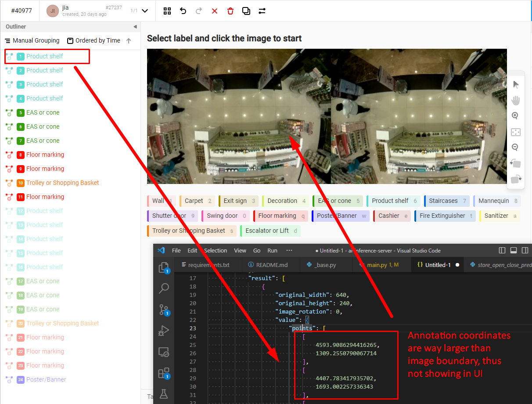
Task: Select the Swing door label
Action: [226, 216]
